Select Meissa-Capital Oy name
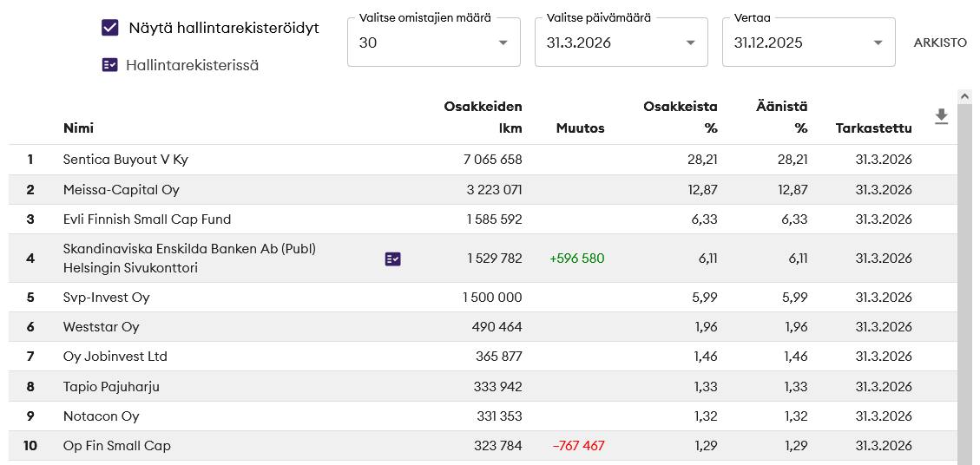This screenshot has width=980, height=465. pyautogui.click(x=122, y=190)
